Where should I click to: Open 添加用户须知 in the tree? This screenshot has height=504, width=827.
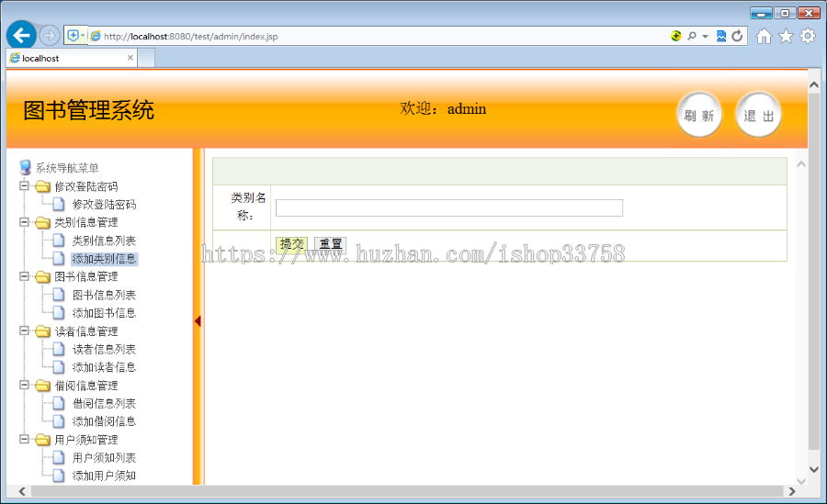[104, 476]
